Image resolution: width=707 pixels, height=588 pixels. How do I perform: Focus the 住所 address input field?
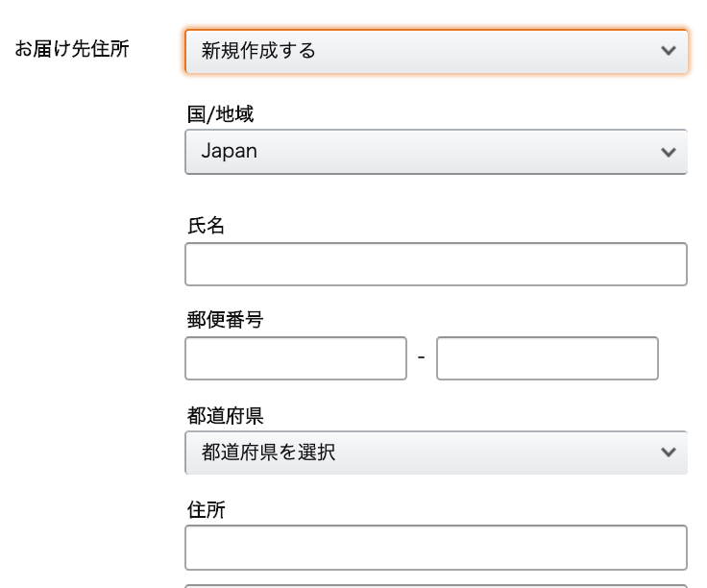tap(436, 548)
